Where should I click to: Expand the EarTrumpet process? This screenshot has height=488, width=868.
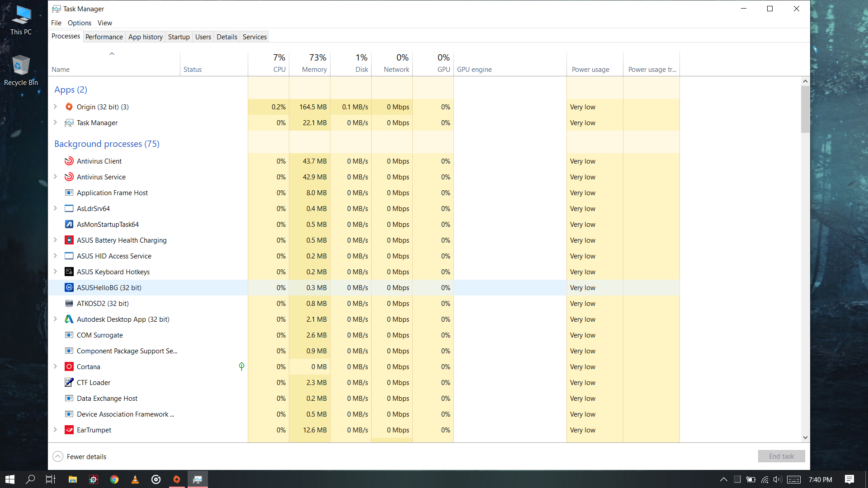(55, 430)
